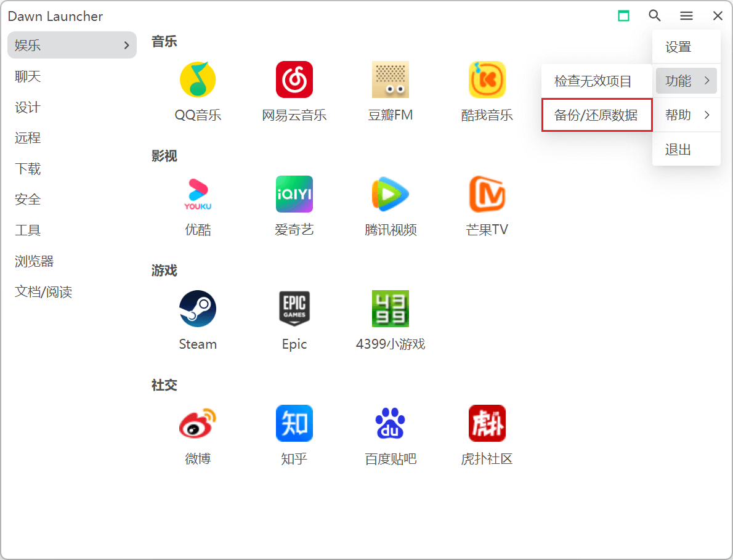Launch 酷我音乐 icon
Image resolution: width=733 pixels, height=560 pixels.
487,79
